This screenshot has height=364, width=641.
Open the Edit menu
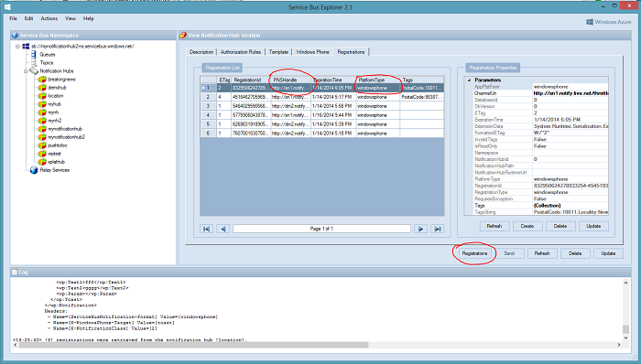pos(28,18)
